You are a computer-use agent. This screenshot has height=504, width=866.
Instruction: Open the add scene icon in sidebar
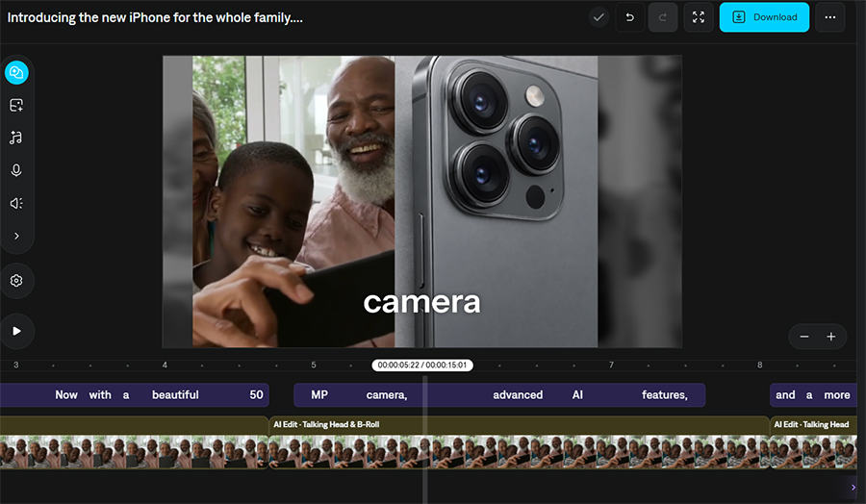pos(16,105)
